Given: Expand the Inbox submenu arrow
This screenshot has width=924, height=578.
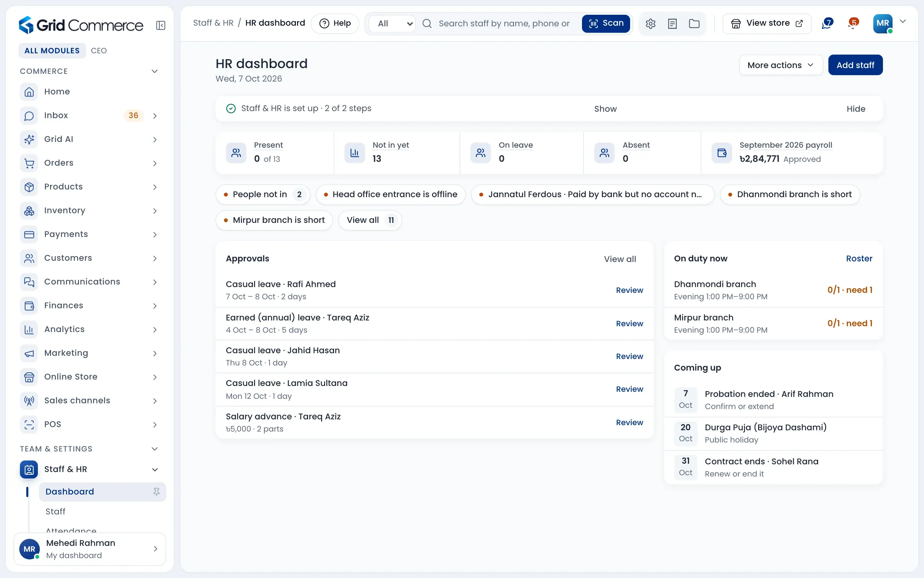Looking at the screenshot, I should coord(155,116).
